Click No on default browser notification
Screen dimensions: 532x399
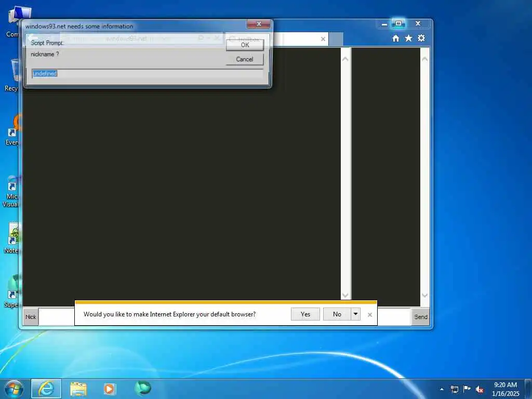point(337,314)
